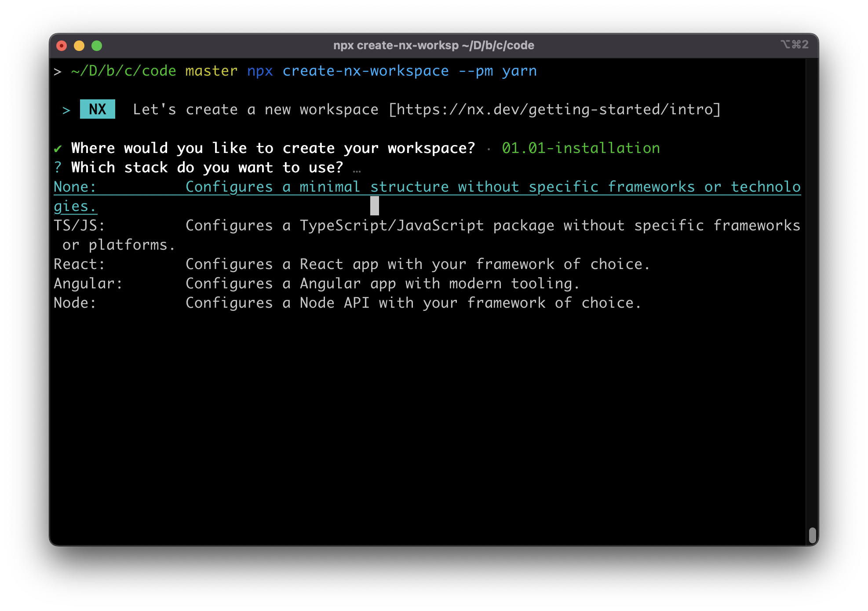Screen dimensions: 868x611
Task: Click the master branch name in prompt
Action: click(x=211, y=71)
